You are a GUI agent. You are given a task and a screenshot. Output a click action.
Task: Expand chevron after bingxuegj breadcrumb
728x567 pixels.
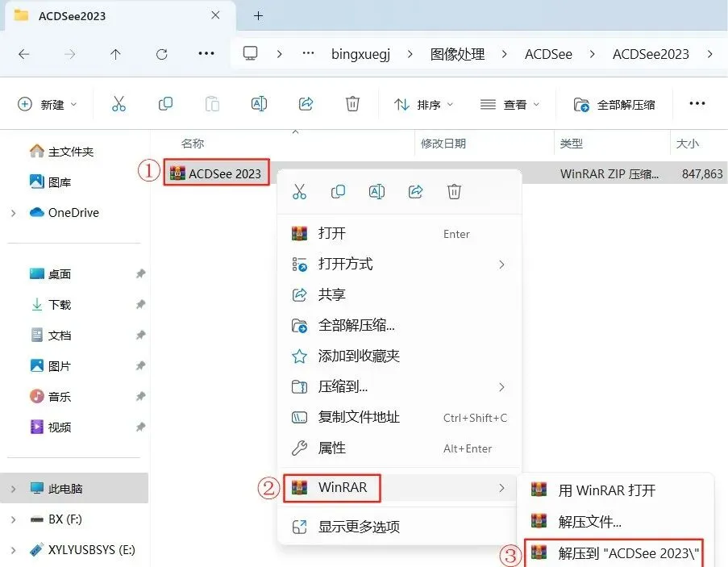(x=410, y=54)
